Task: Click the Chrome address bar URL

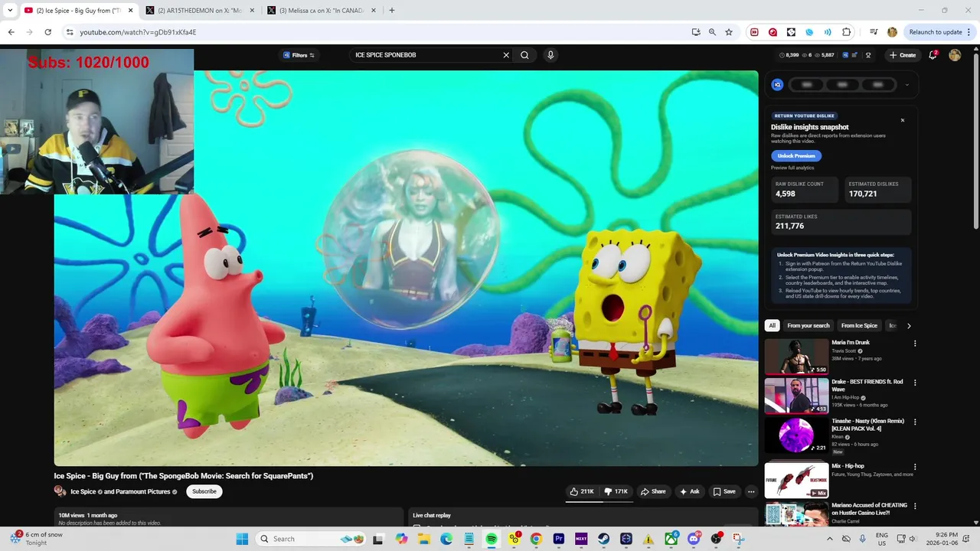Action: tap(138, 32)
